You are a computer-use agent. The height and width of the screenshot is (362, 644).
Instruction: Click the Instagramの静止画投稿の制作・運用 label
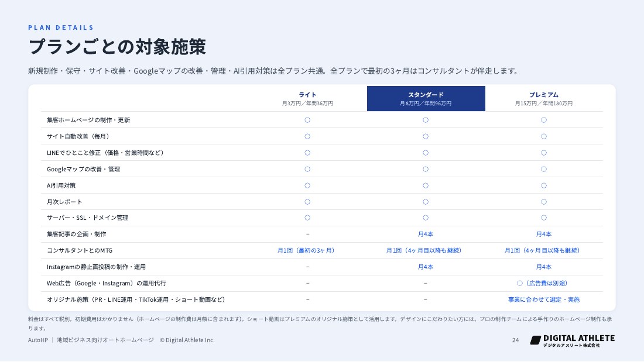point(96,267)
